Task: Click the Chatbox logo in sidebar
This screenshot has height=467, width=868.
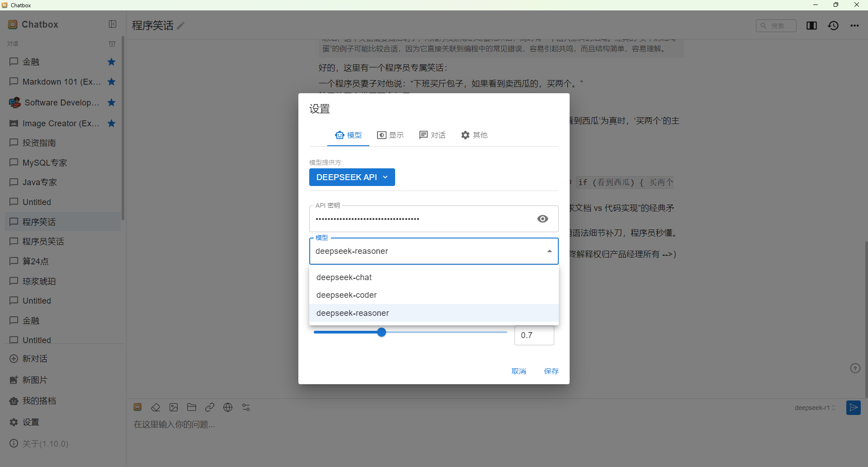Action: click(x=13, y=24)
